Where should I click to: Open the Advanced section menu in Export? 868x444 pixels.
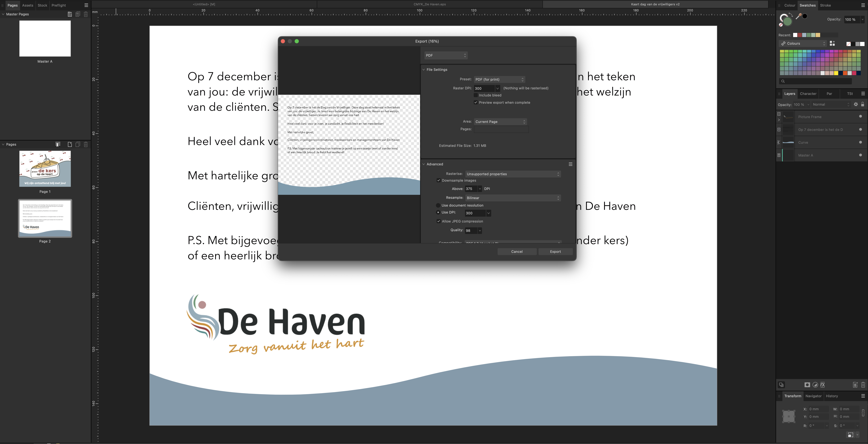pyautogui.click(x=570, y=164)
